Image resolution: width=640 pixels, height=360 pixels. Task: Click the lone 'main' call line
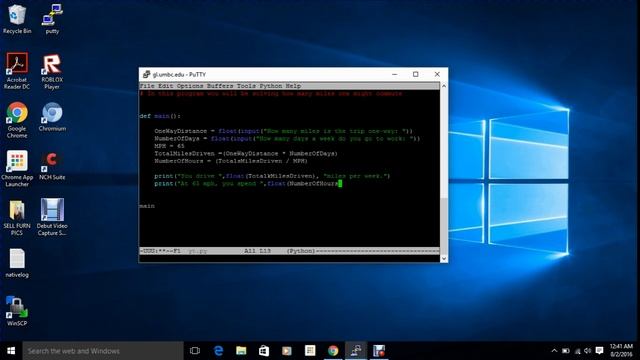tap(147, 206)
